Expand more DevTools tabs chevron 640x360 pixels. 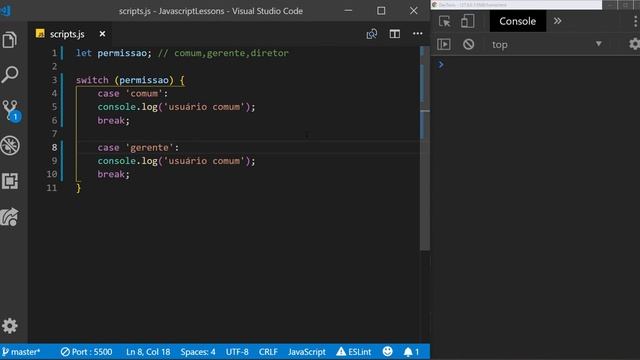(558, 21)
